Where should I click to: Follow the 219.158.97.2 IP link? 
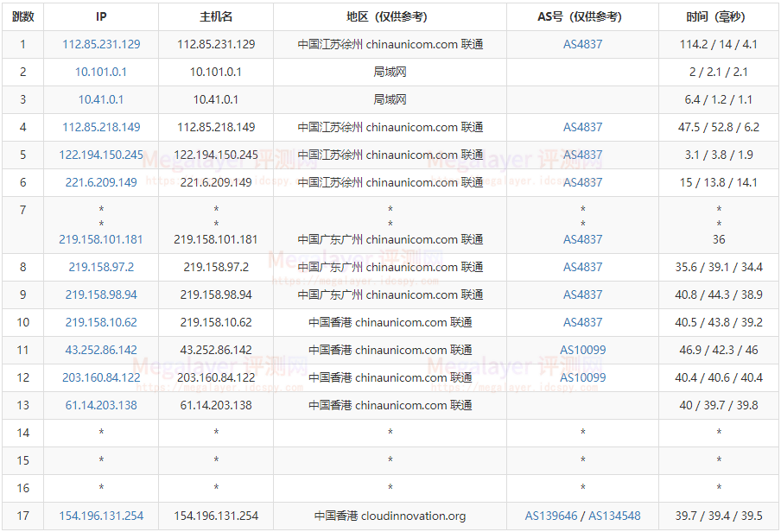pyautogui.click(x=101, y=267)
